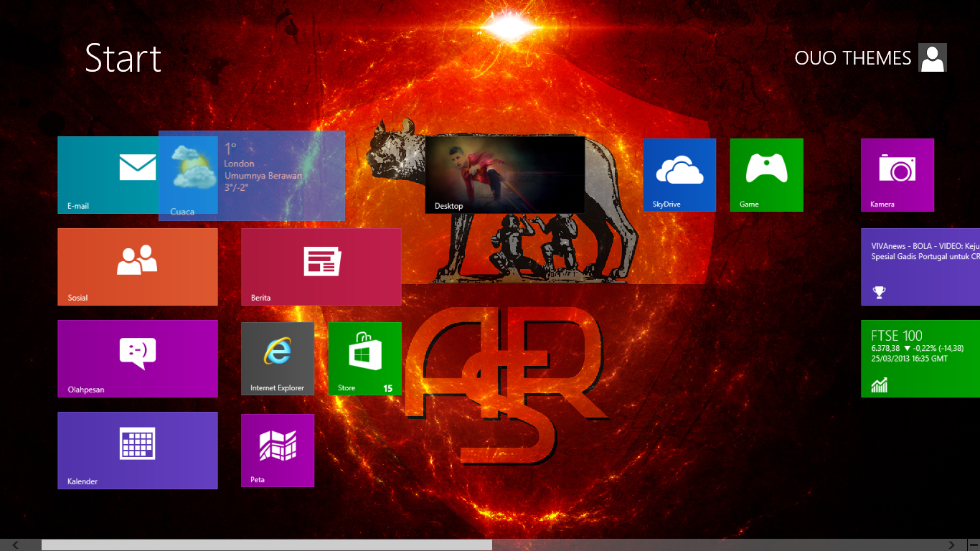
Task: Open the Sosial app
Action: tap(137, 266)
